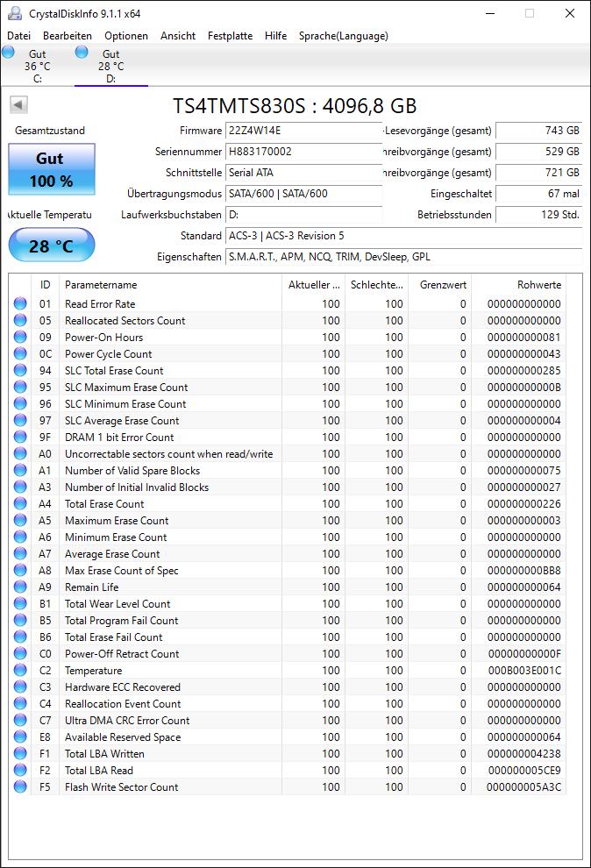Screen dimensions: 591x868
Task: Select the Uncorrectable sectors count when read/write row
Action: 288,453
